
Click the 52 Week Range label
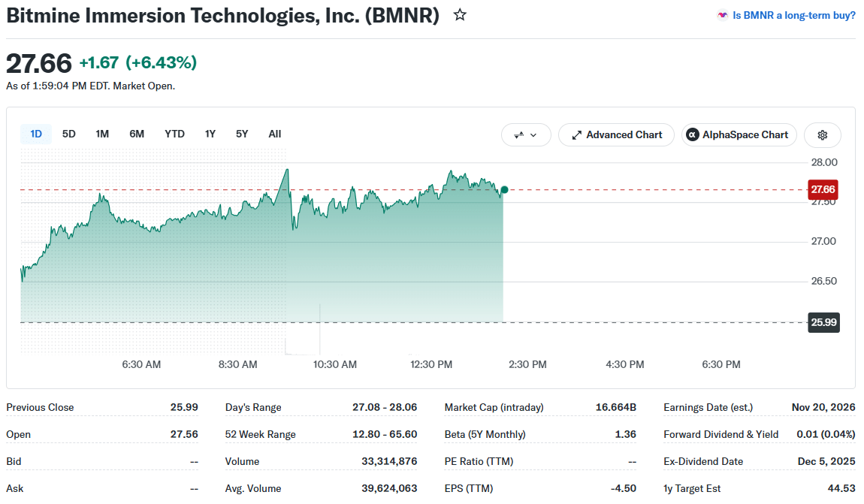260,434
